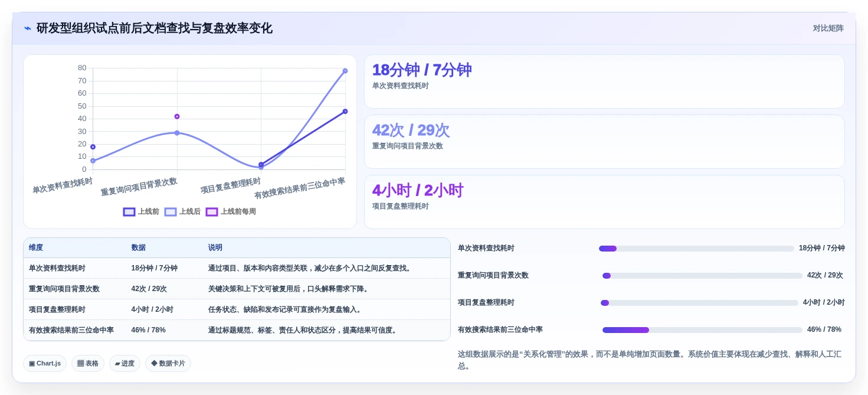868x395 pixels.
Task: Click the chart axis label 项目复盘整理耗时
Action: (x=230, y=186)
